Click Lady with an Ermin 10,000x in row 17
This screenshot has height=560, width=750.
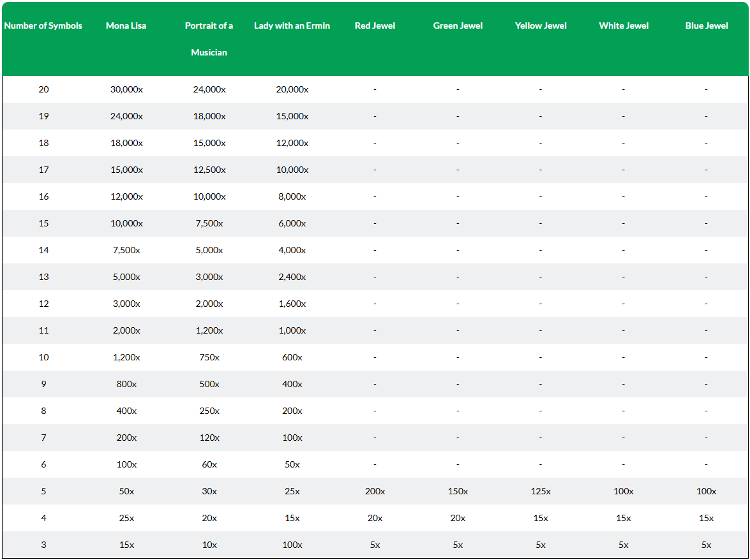tap(292, 170)
